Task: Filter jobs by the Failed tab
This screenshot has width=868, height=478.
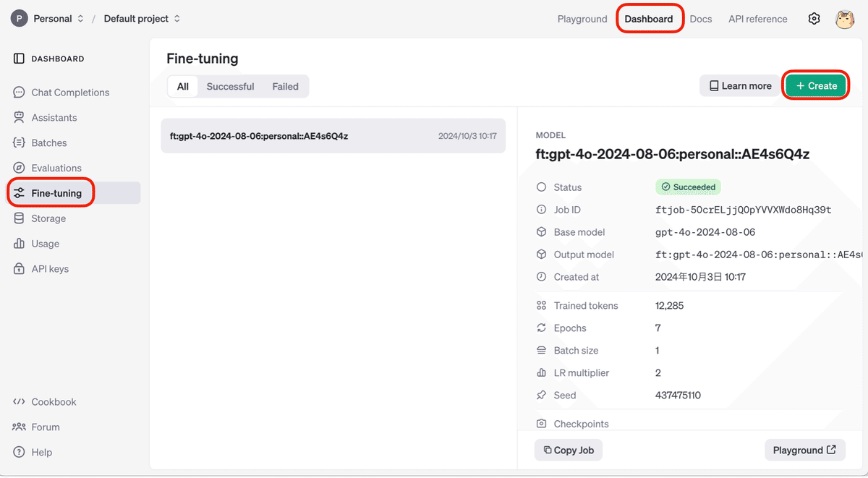Action: click(x=285, y=87)
